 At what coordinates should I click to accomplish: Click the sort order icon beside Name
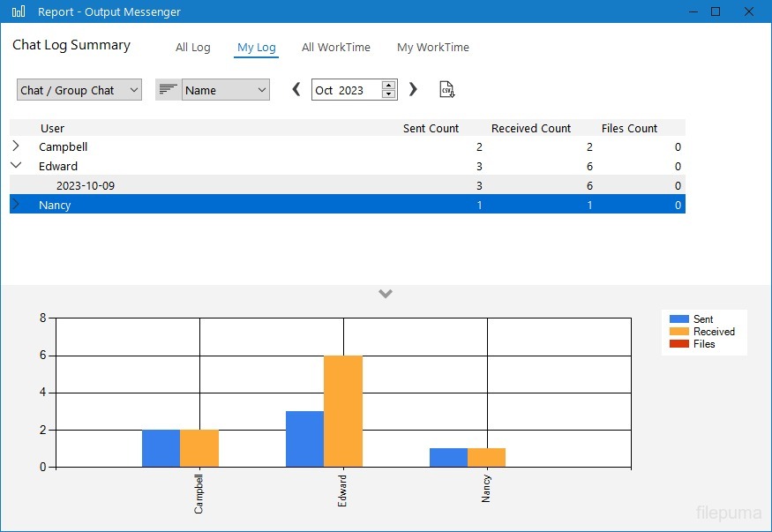(x=168, y=90)
